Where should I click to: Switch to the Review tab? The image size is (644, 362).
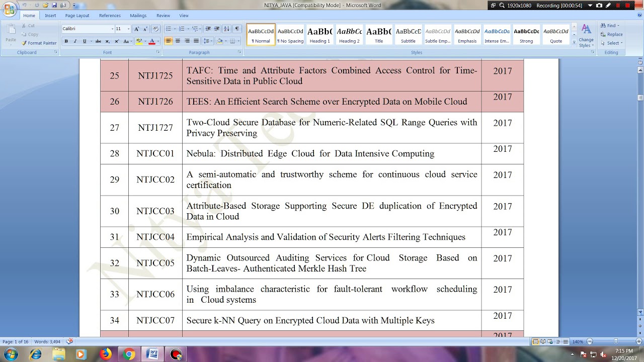click(x=163, y=16)
